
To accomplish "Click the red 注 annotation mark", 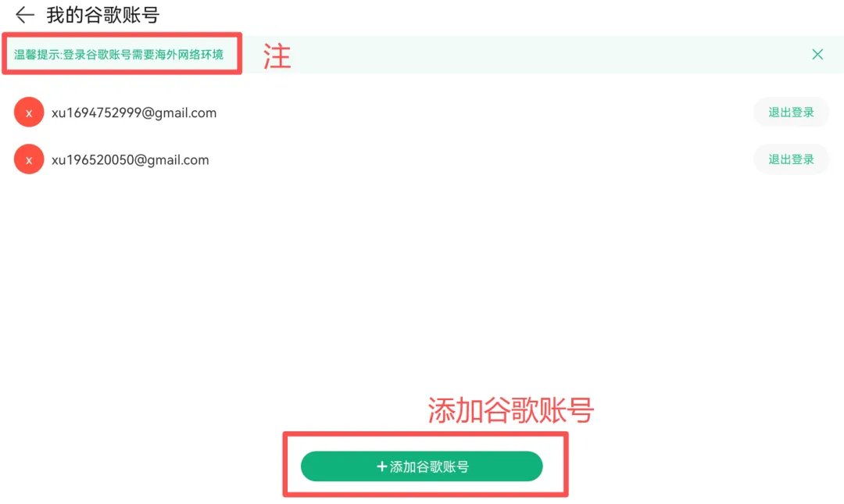I will click(x=277, y=56).
